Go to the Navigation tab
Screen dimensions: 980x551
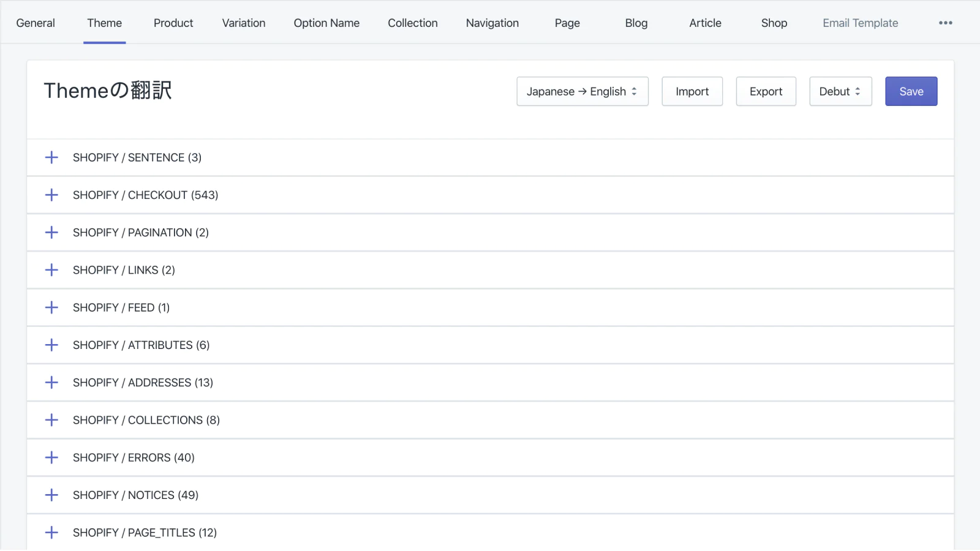492,23
